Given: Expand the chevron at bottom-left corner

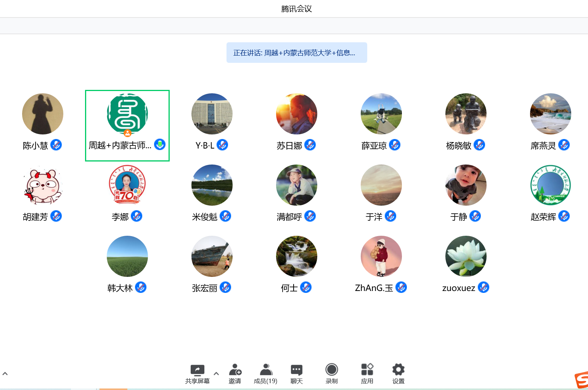Looking at the screenshot, I should coord(5,374).
